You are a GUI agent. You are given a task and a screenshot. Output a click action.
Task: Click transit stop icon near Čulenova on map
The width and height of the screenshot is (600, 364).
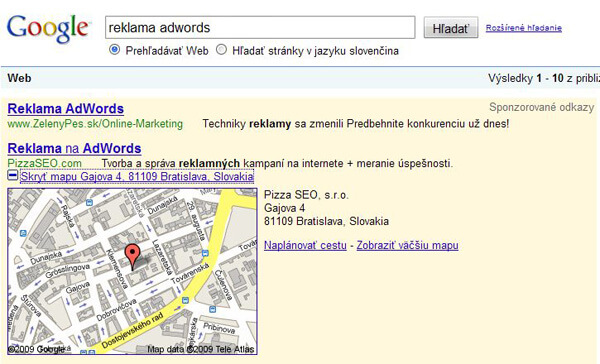213,309
